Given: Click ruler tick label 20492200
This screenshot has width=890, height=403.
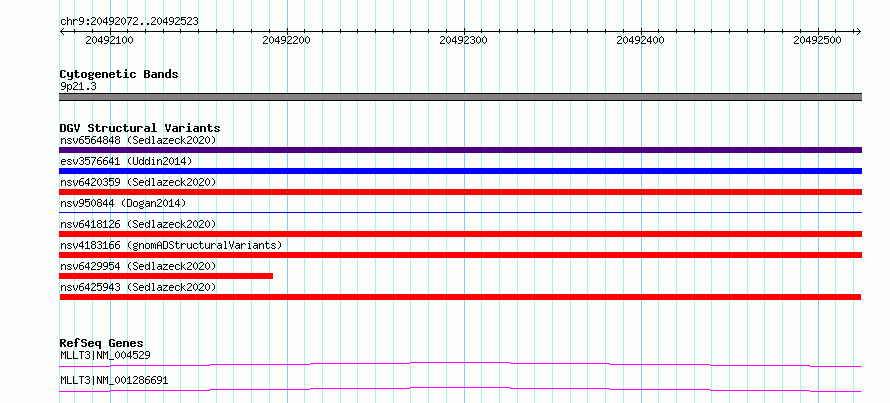Looking at the screenshot, I should pos(287,40).
